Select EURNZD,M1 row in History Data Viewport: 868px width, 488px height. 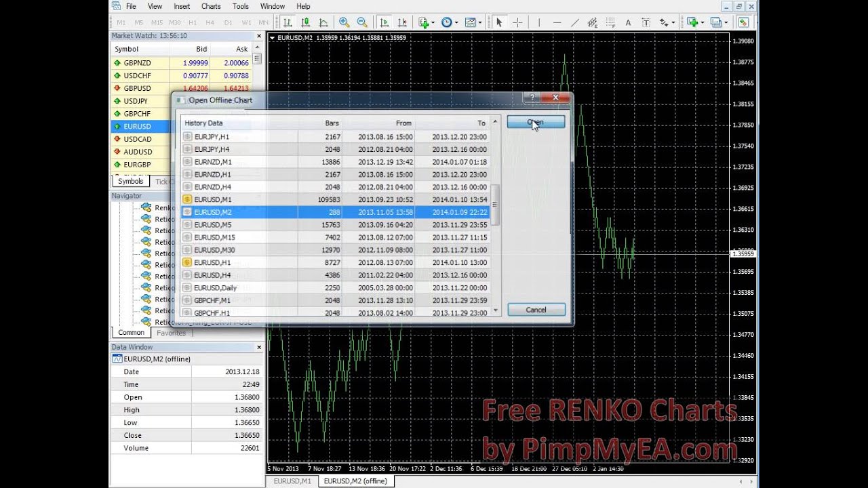coord(335,162)
